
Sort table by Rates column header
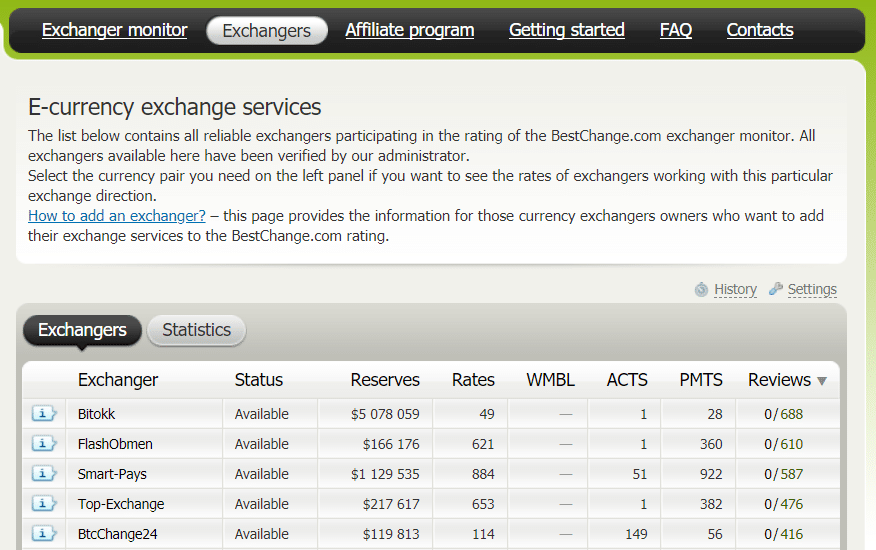473,380
